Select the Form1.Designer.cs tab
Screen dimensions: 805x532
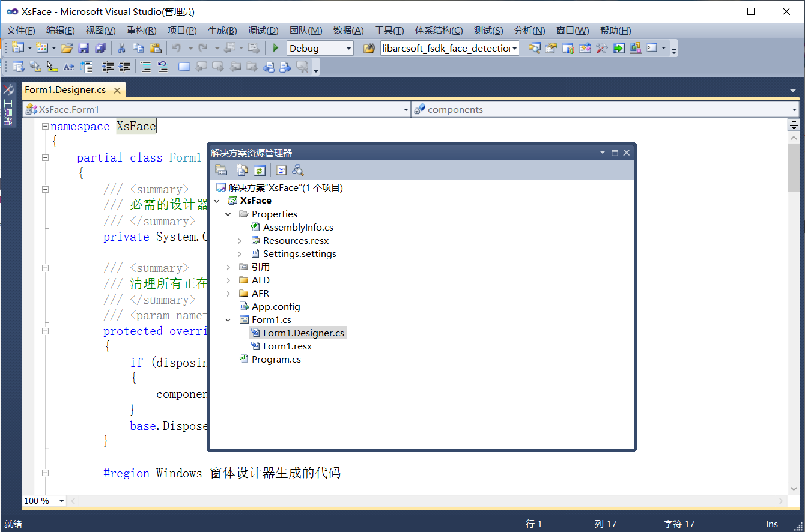[65, 90]
